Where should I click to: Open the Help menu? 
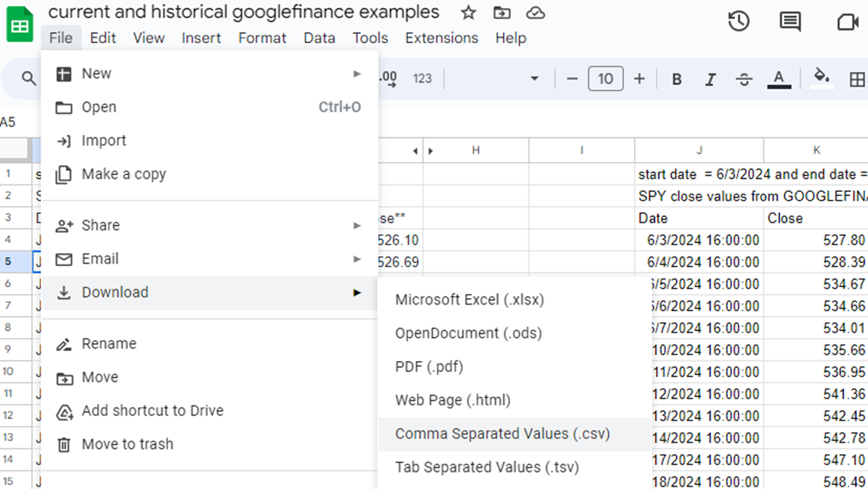click(x=511, y=38)
